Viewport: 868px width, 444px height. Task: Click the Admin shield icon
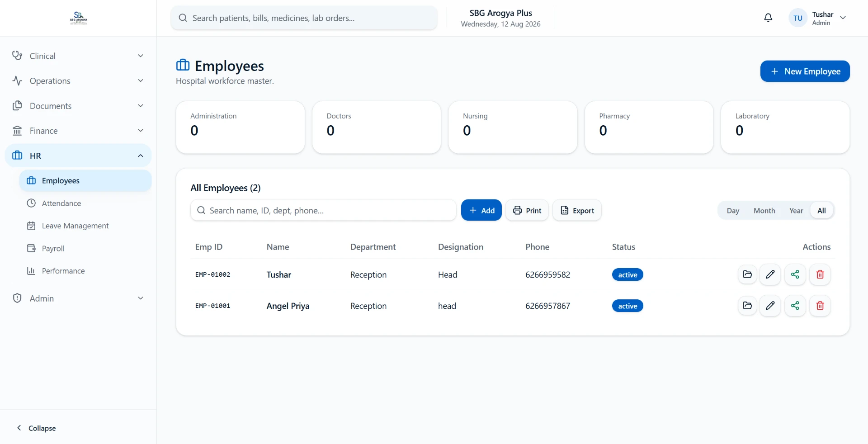pyautogui.click(x=17, y=298)
